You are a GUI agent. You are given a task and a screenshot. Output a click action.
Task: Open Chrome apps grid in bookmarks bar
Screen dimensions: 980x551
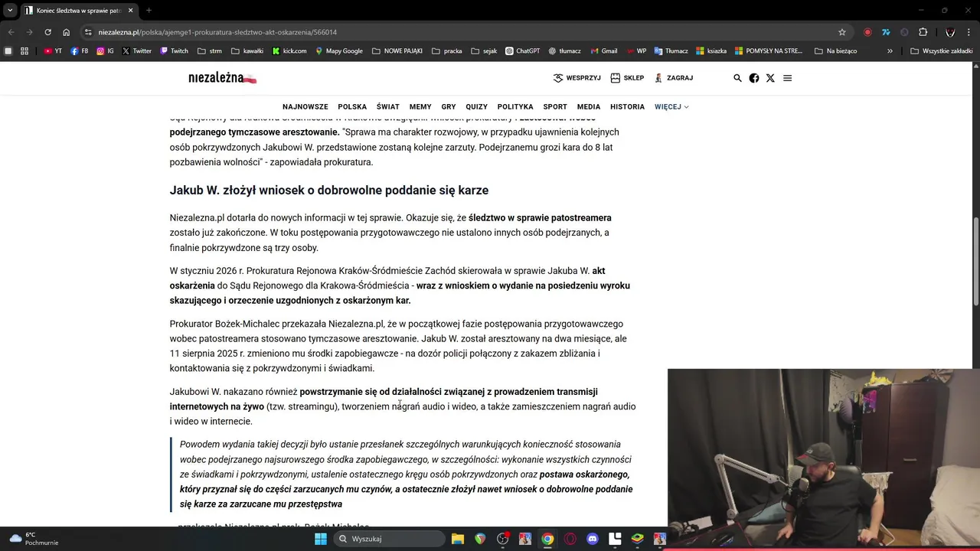[x=24, y=51]
